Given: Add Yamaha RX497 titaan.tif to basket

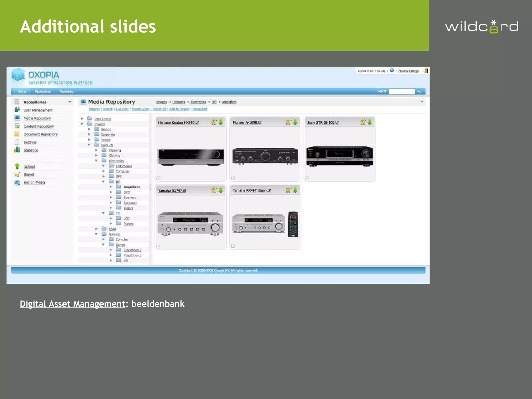Looking at the screenshot, I should (288, 190).
